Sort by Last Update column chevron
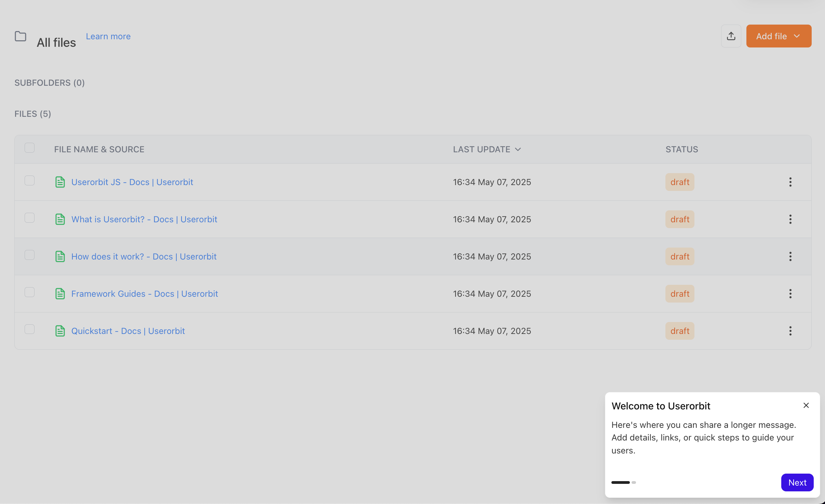This screenshot has height=504, width=825. [518, 149]
